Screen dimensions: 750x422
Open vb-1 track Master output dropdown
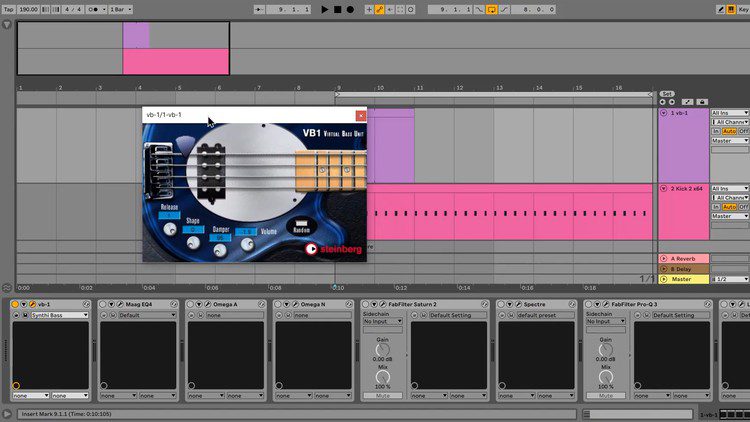[730, 141]
